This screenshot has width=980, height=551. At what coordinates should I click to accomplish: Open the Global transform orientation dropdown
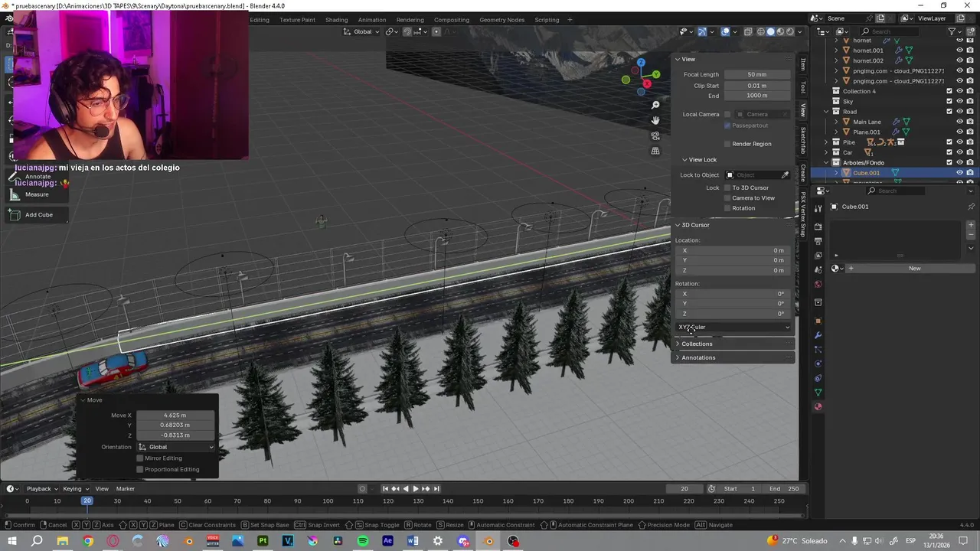pyautogui.click(x=361, y=31)
